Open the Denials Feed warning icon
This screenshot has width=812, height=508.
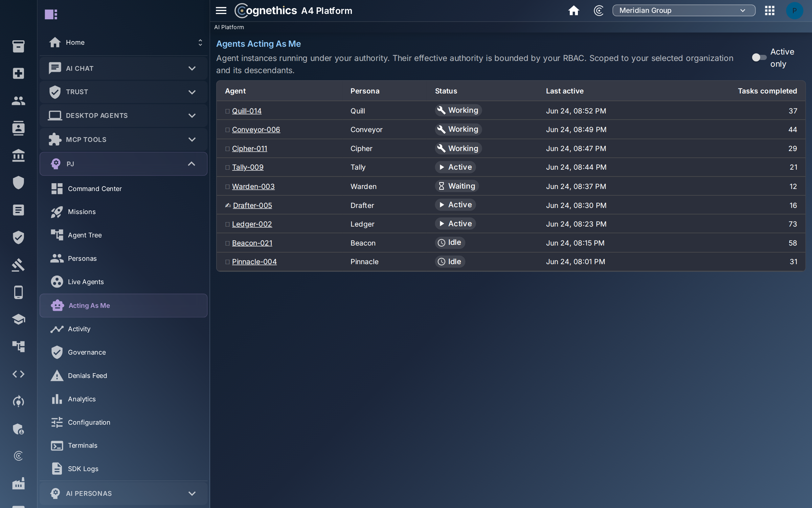[57, 376]
